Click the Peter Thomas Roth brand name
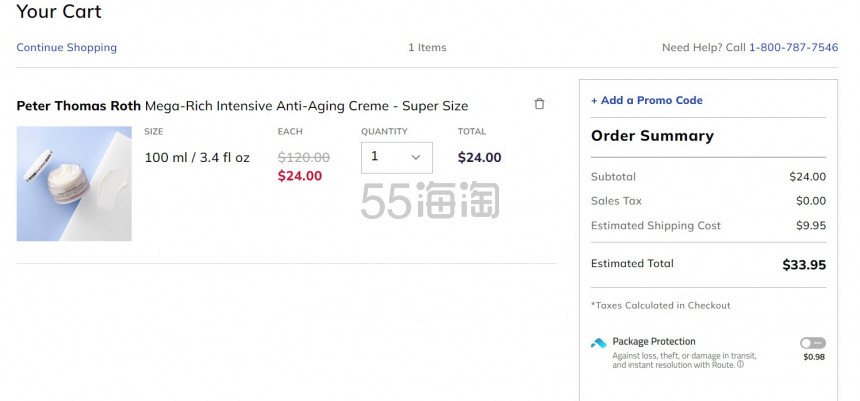Viewport: 860px width, 401px height. tap(78, 105)
